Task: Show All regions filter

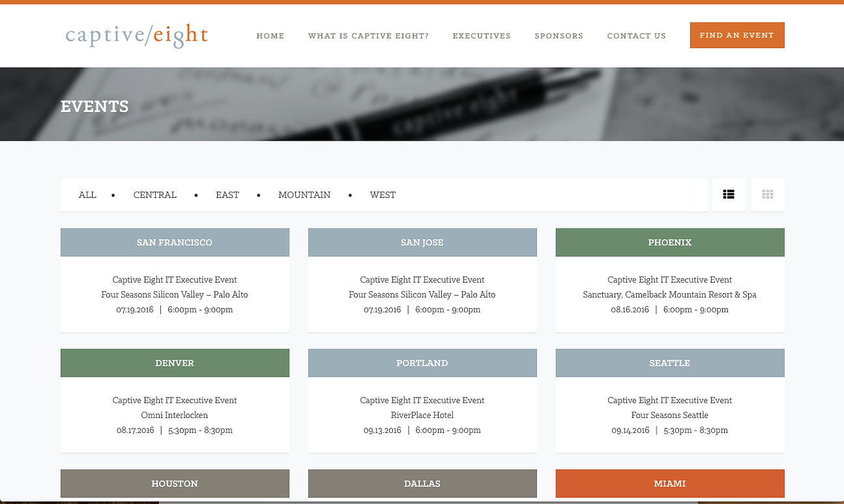Action: (x=87, y=195)
